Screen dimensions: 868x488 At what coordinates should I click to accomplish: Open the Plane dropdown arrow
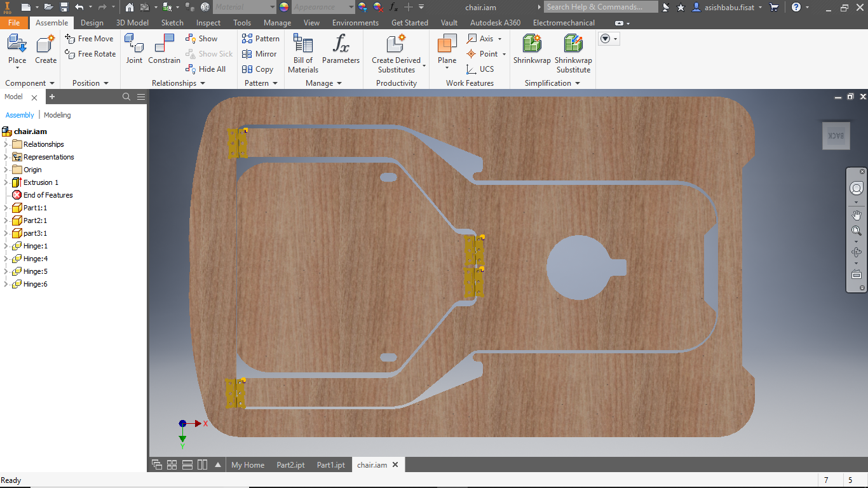coord(447,69)
